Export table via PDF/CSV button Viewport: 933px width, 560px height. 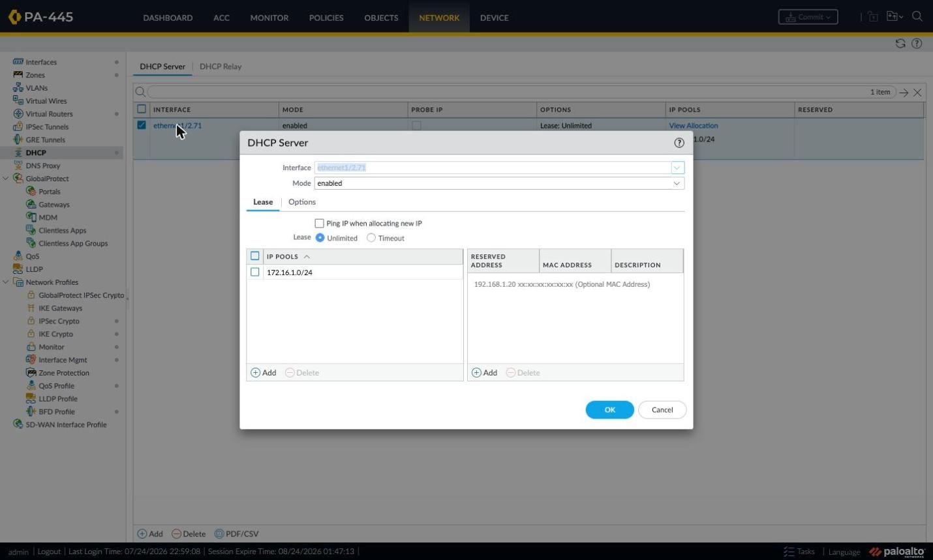pos(237,534)
